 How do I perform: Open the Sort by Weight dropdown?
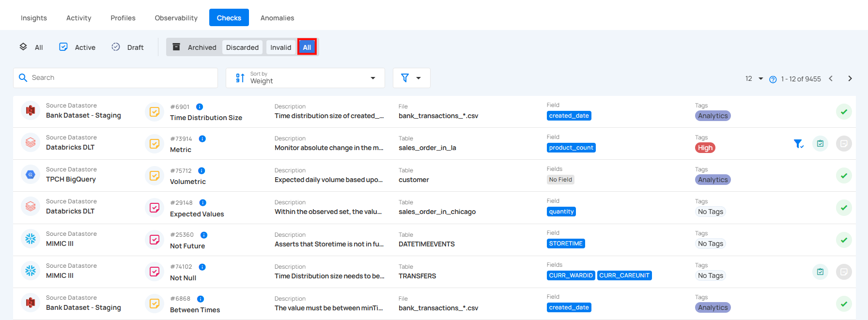(x=305, y=77)
